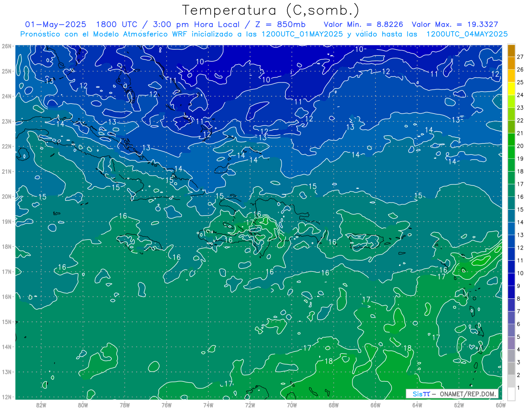The height and width of the screenshot is (411, 532).
Task: Click the yellow swatch between 24 and 25
Action: point(511,89)
